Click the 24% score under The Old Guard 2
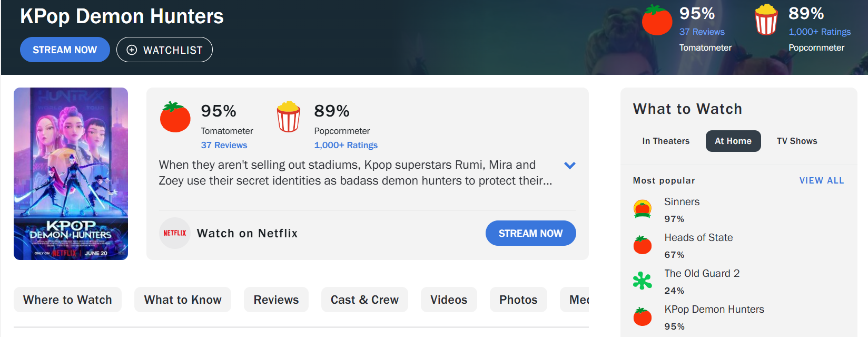 pyautogui.click(x=674, y=291)
